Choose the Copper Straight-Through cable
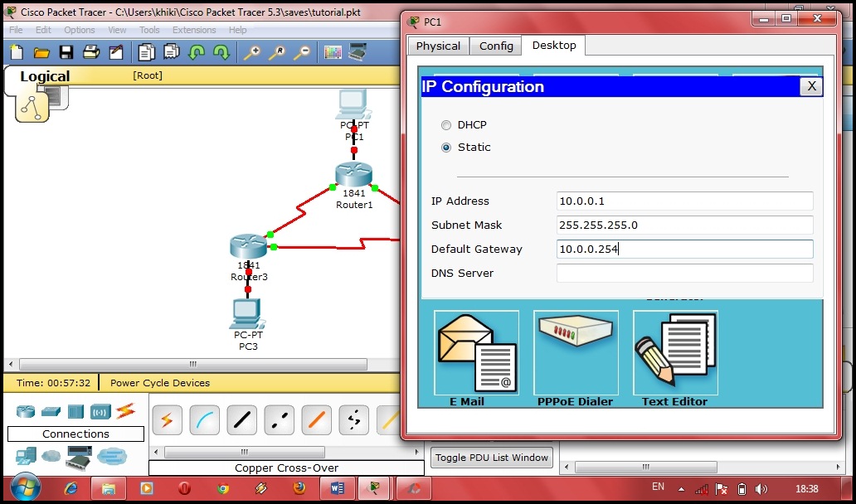The image size is (856, 504). click(241, 420)
